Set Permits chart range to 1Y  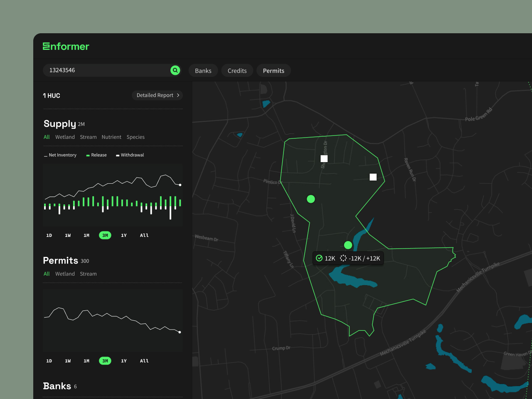pyautogui.click(x=124, y=361)
